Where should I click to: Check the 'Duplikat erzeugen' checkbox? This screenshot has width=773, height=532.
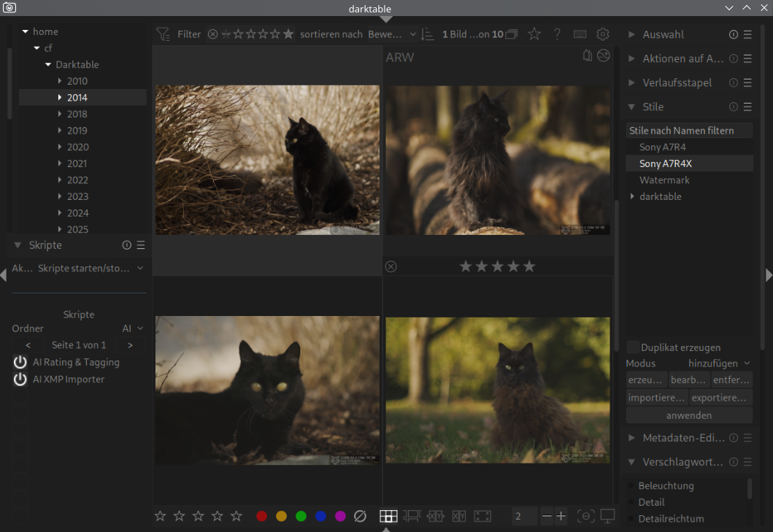coord(634,347)
